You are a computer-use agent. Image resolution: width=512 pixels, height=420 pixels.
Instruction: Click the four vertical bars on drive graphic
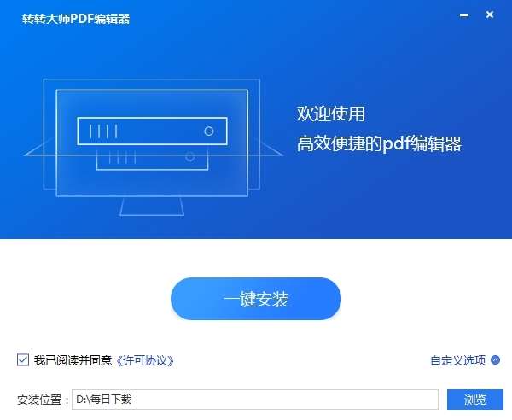pos(103,131)
